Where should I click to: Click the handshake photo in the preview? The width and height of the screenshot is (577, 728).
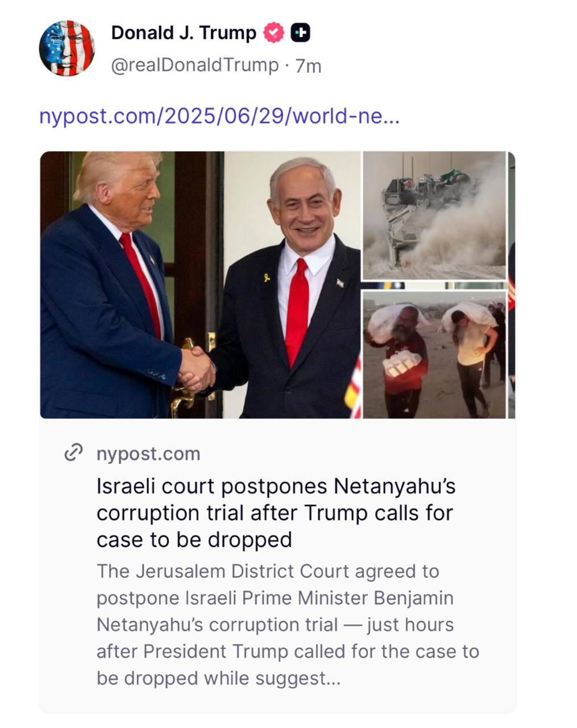[x=200, y=285]
